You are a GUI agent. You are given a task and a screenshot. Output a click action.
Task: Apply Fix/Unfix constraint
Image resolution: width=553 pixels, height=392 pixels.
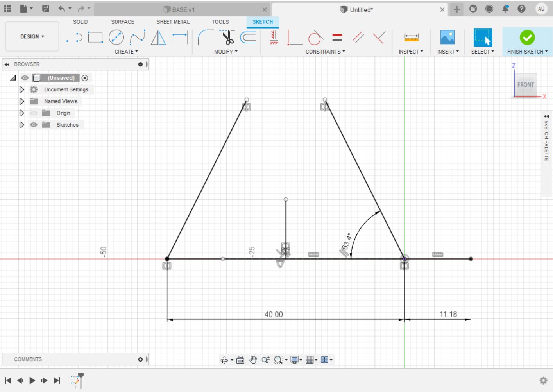274,38
